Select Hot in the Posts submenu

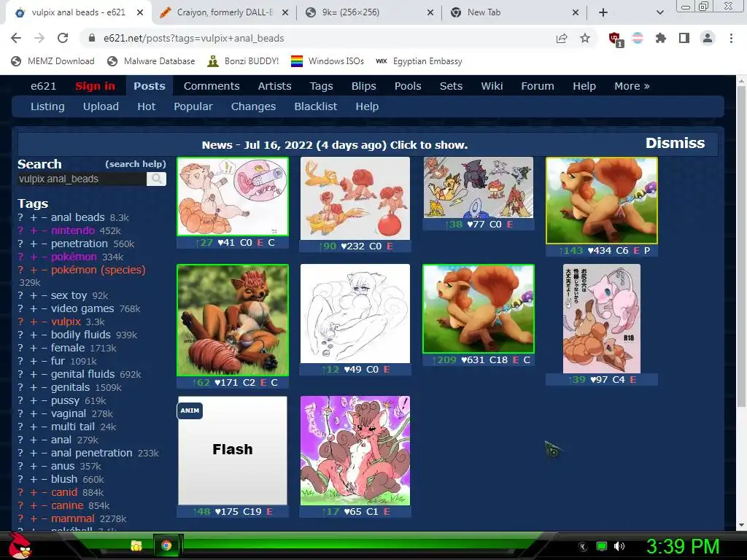pos(146,106)
